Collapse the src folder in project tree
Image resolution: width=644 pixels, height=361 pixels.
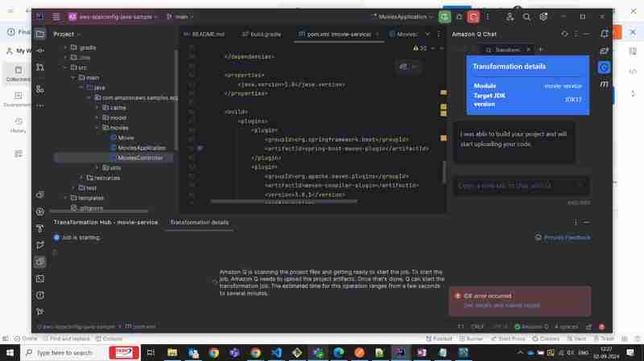65,68
